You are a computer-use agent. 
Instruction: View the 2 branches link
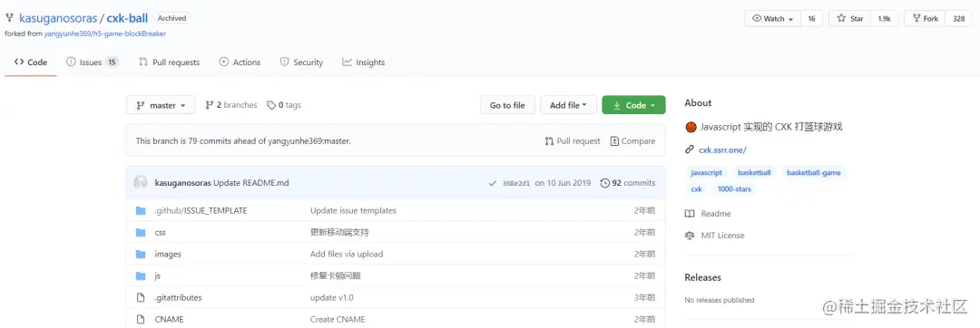[231, 105]
